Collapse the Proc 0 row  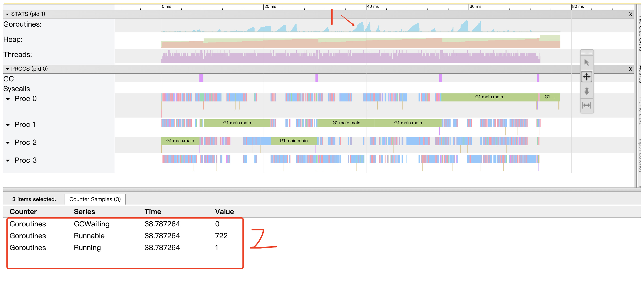click(8, 99)
